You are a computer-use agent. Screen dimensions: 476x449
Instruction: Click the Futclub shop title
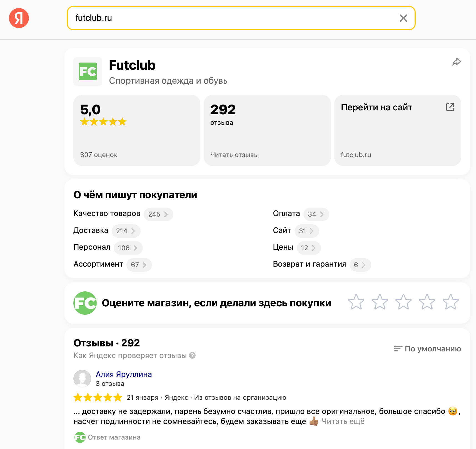coord(132,65)
